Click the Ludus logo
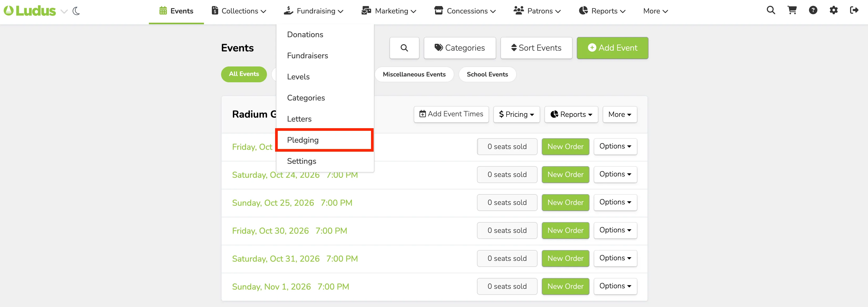This screenshot has height=307, width=868. point(30,11)
